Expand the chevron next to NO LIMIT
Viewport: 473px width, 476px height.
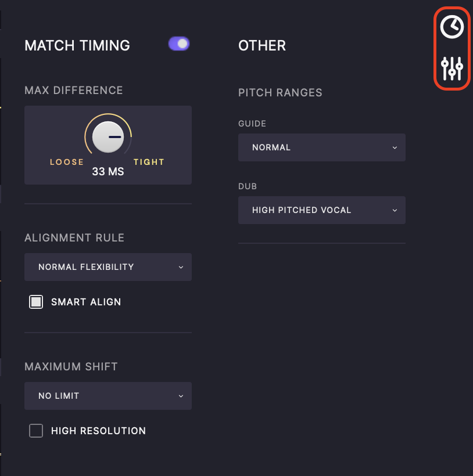181,396
